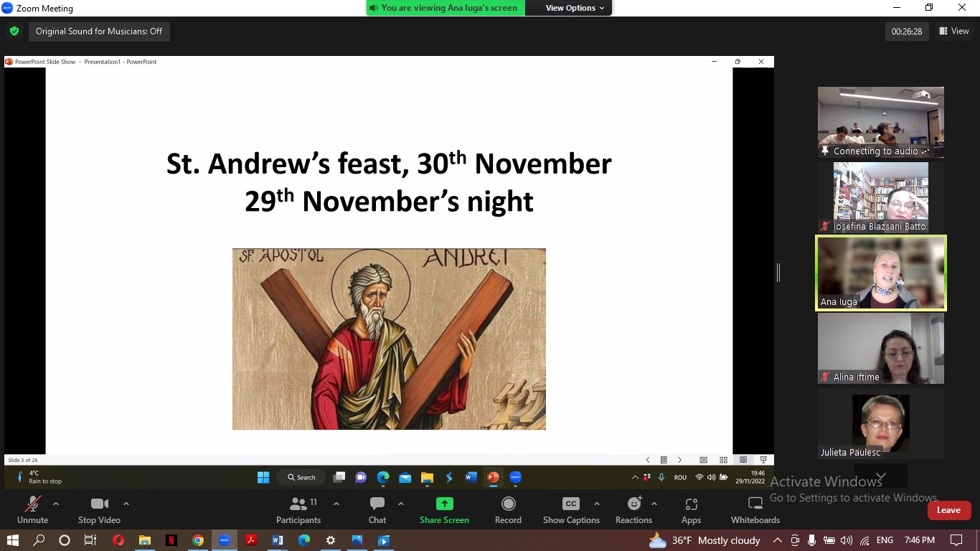The image size is (980, 551).
Task: Click the 'Slide 3 of 26' status text
Action: coord(23,460)
